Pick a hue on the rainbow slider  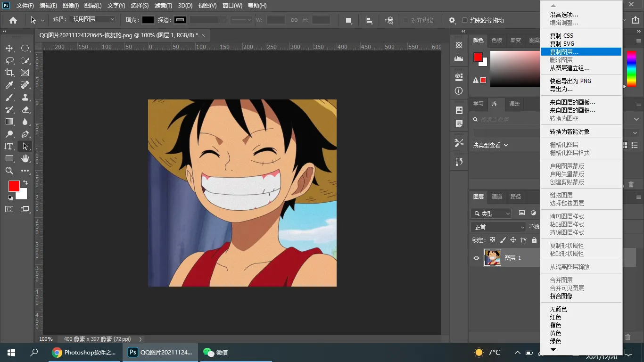pos(631,69)
